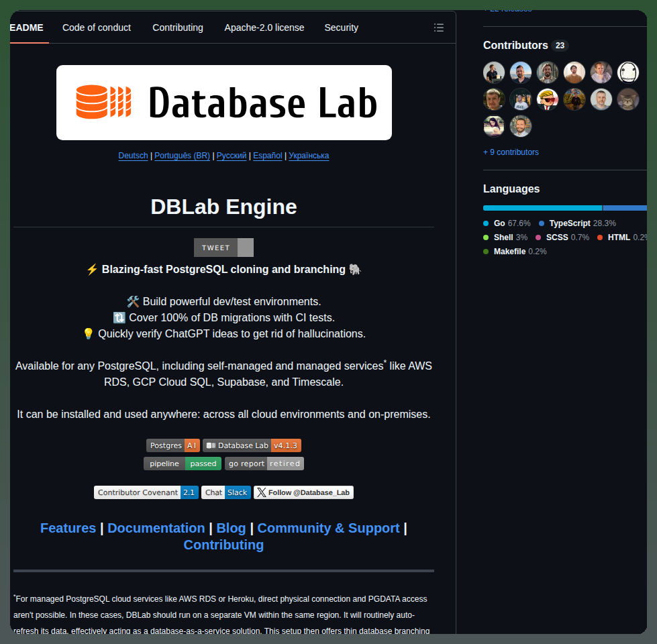Open the second avatar in second contributor row
The image size is (657, 644).
(x=521, y=99)
